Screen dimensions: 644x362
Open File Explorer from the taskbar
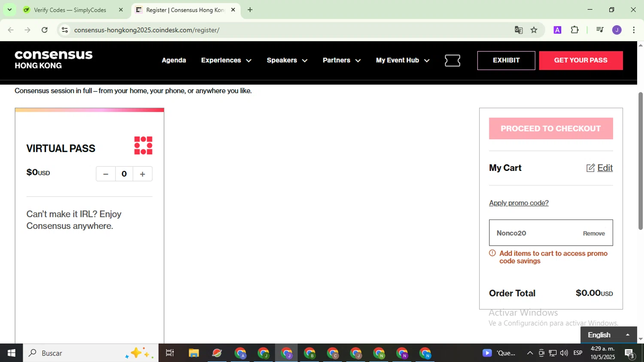pyautogui.click(x=194, y=353)
